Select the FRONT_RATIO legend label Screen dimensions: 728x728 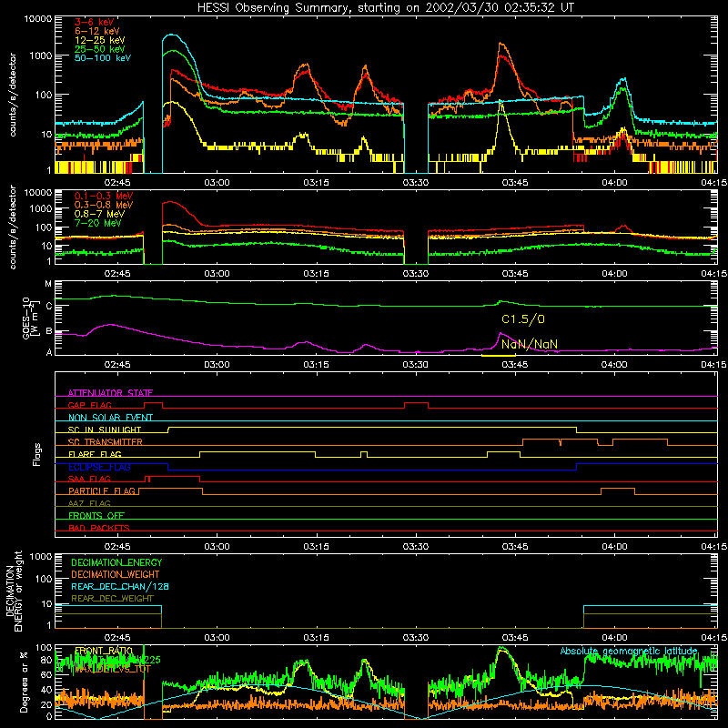pyautogui.click(x=104, y=651)
